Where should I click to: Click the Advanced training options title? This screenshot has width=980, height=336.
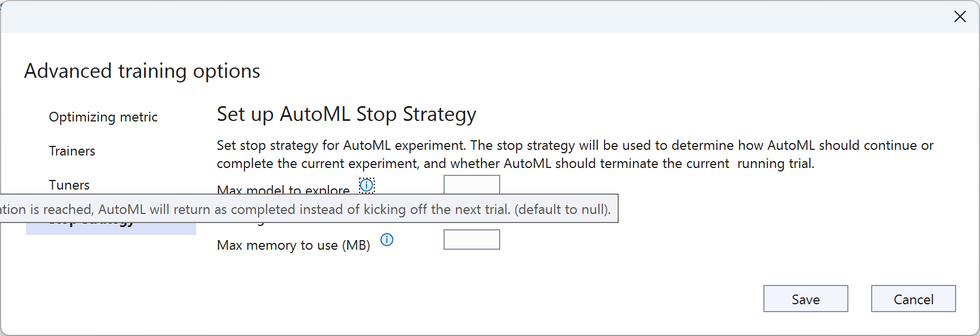(142, 70)
